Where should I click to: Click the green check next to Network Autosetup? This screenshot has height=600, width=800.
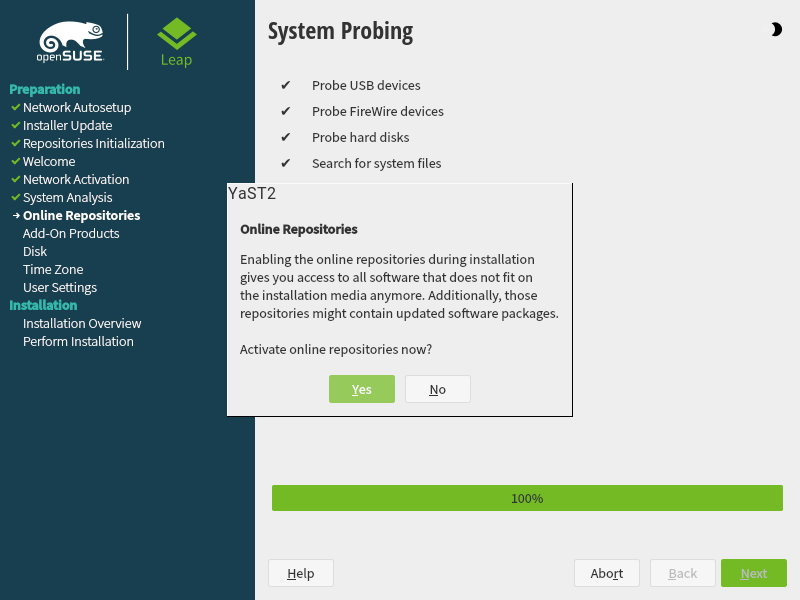coord(14,107)
